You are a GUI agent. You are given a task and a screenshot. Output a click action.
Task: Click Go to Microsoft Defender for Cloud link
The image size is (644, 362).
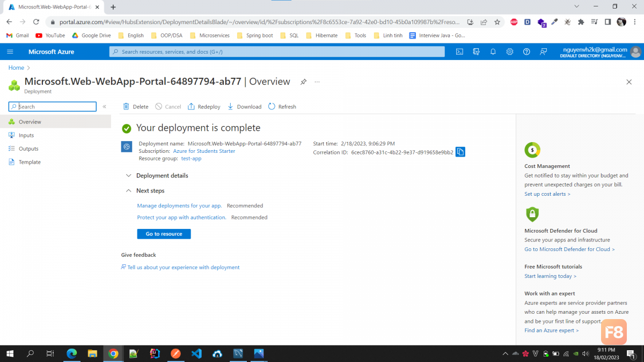coord(569,249)
